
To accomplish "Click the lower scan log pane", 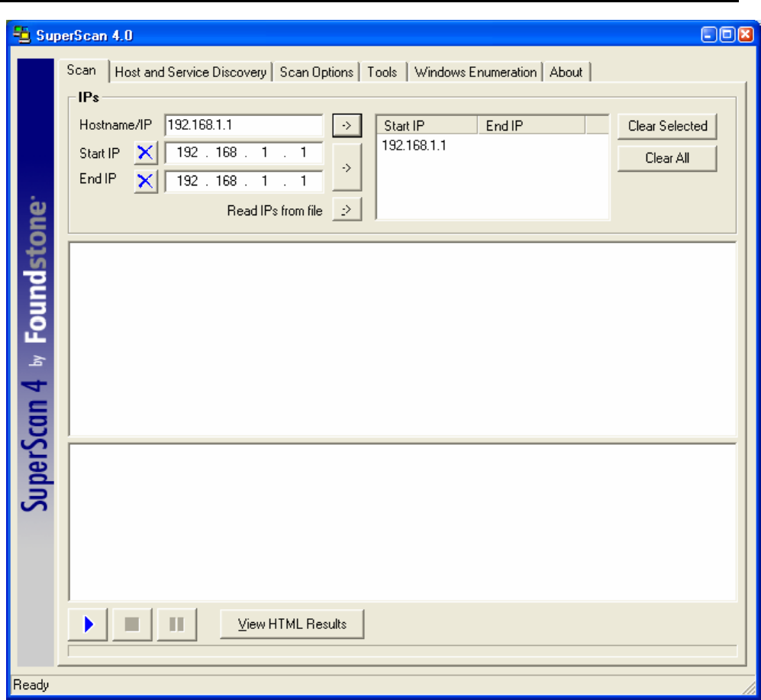I will tap(403, 522).
